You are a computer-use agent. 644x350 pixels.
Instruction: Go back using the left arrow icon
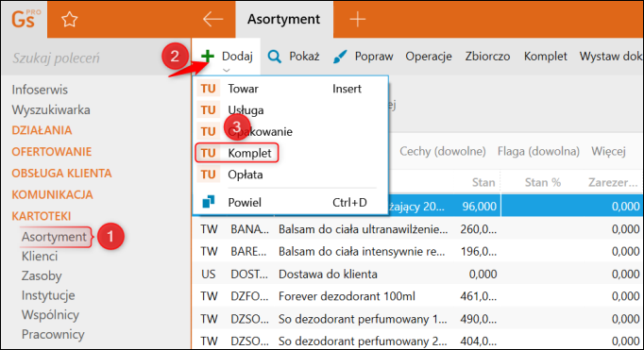212,19
